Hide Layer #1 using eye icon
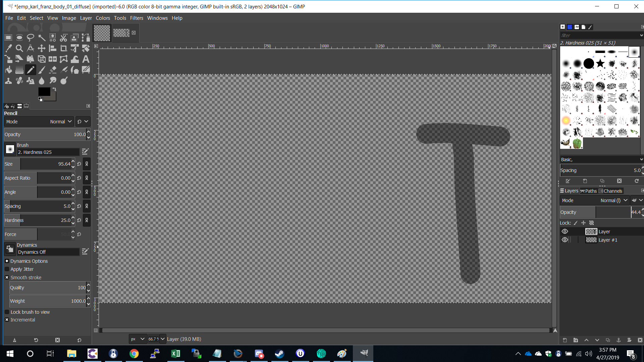The height and width of the screenshot is (362, 644). point(565,240)
